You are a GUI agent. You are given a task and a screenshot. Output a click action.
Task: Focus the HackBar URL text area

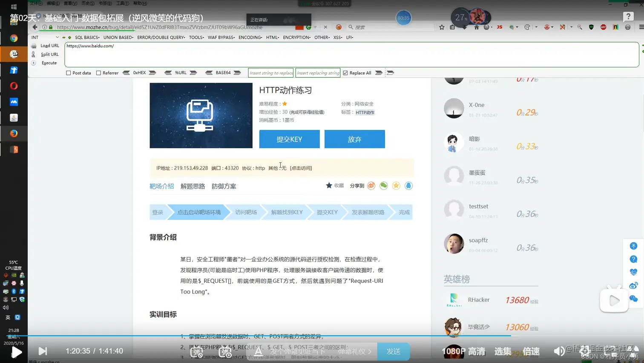click(x=351, y=55)
